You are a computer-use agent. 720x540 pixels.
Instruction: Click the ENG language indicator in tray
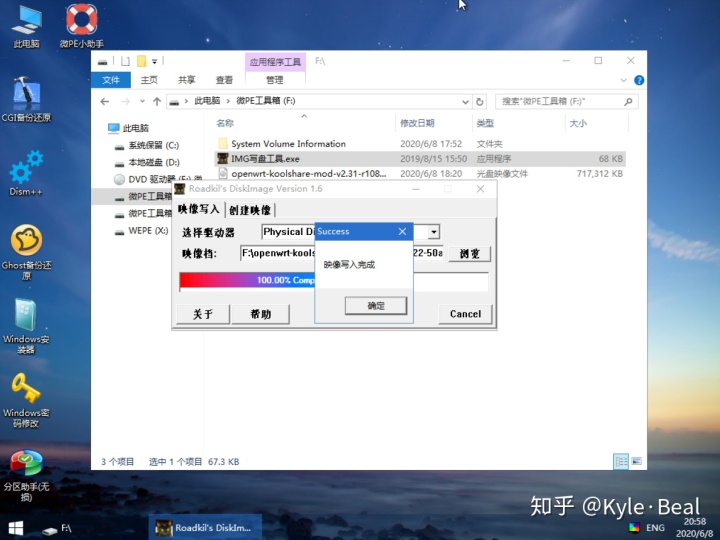[655, 528]
